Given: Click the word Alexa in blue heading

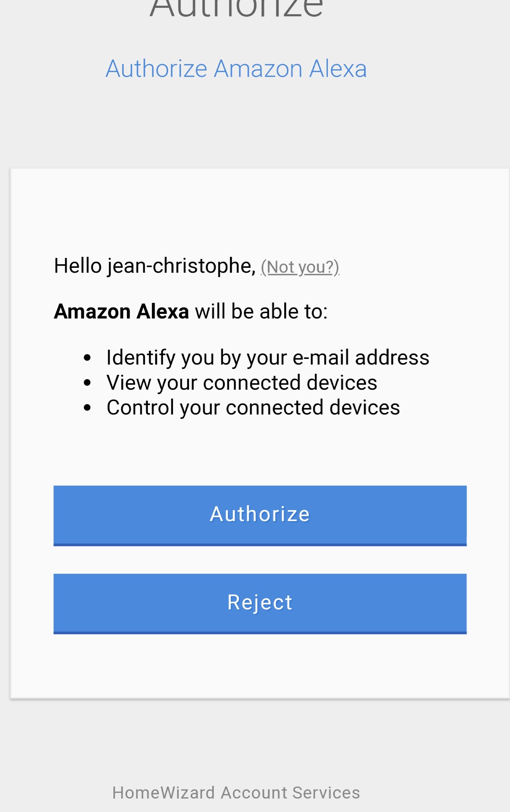Looking at the screenshot, I should click(x=338, y=68).
